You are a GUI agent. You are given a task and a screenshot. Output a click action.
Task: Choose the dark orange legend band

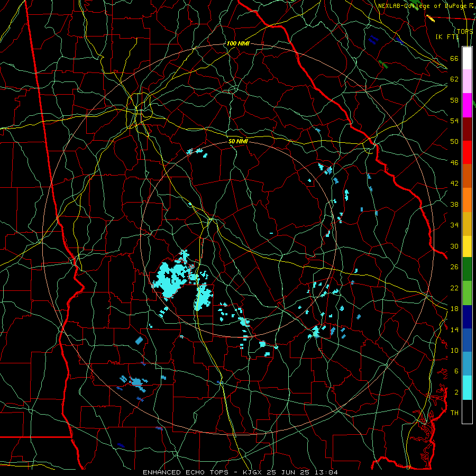pos(467,176)
